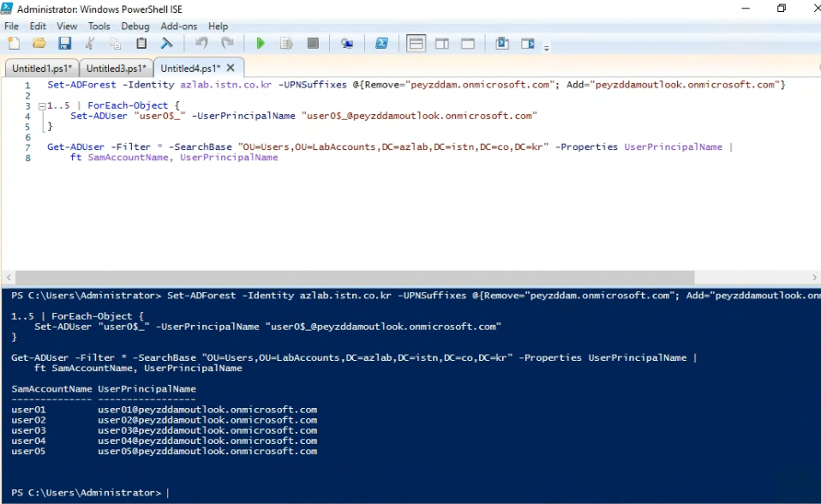Click SamAccountName column header in output

point(51,389)
